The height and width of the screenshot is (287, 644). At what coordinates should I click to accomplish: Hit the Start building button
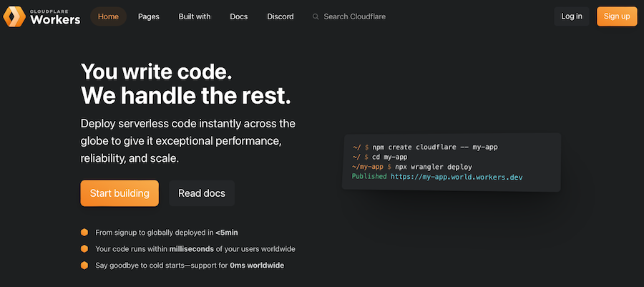[x=119, y=193]
